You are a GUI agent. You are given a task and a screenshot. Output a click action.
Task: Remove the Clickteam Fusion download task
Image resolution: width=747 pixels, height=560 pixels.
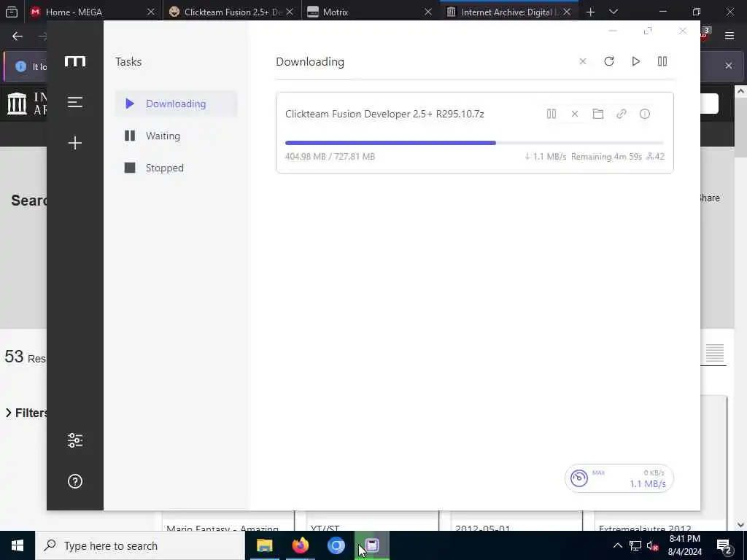pos(575,114)
